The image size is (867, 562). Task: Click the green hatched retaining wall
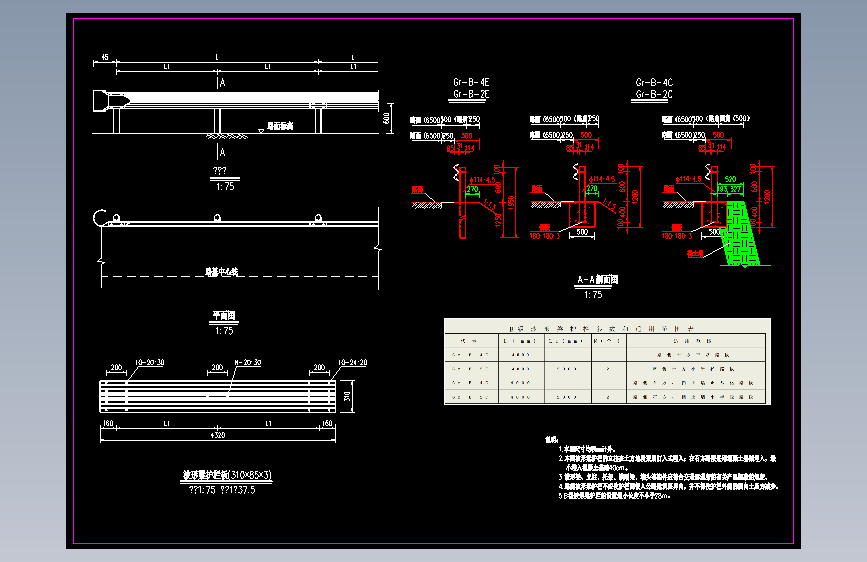741,233
